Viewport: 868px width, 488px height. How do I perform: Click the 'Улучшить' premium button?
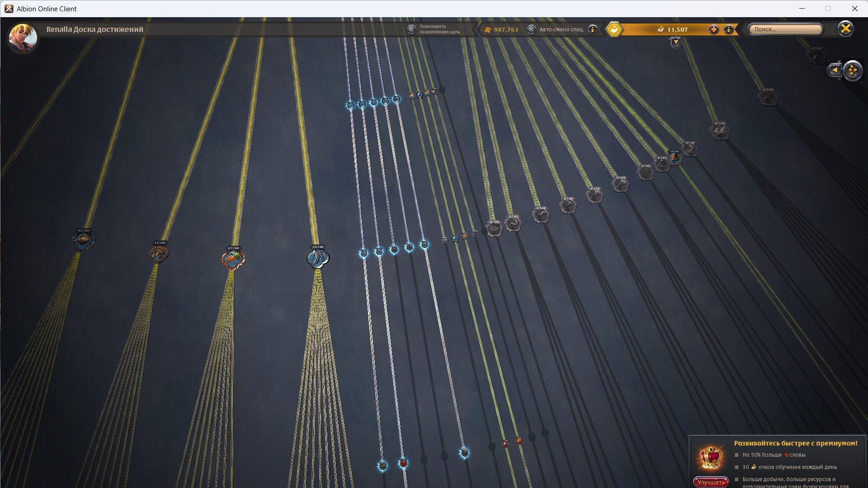click(711, 482)
